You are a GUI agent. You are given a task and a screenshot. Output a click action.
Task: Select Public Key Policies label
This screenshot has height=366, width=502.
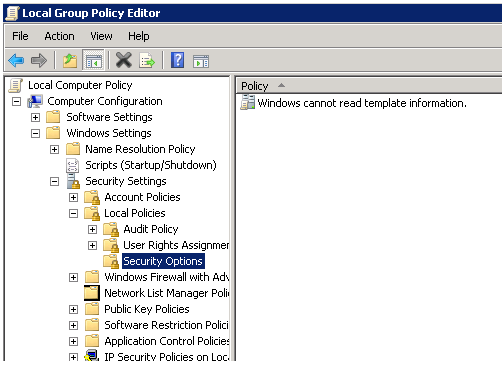147,309
